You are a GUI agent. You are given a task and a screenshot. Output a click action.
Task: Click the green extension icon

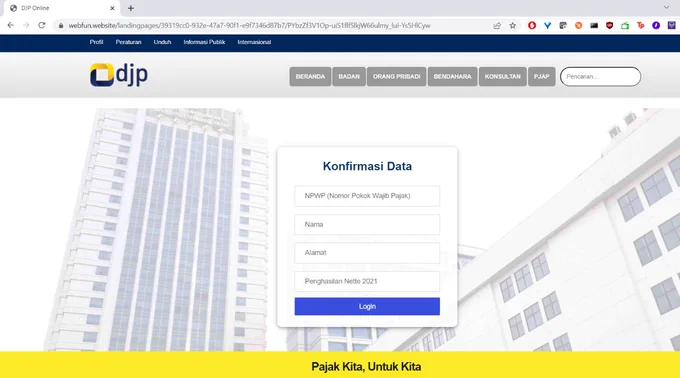[x=625, y=26]
